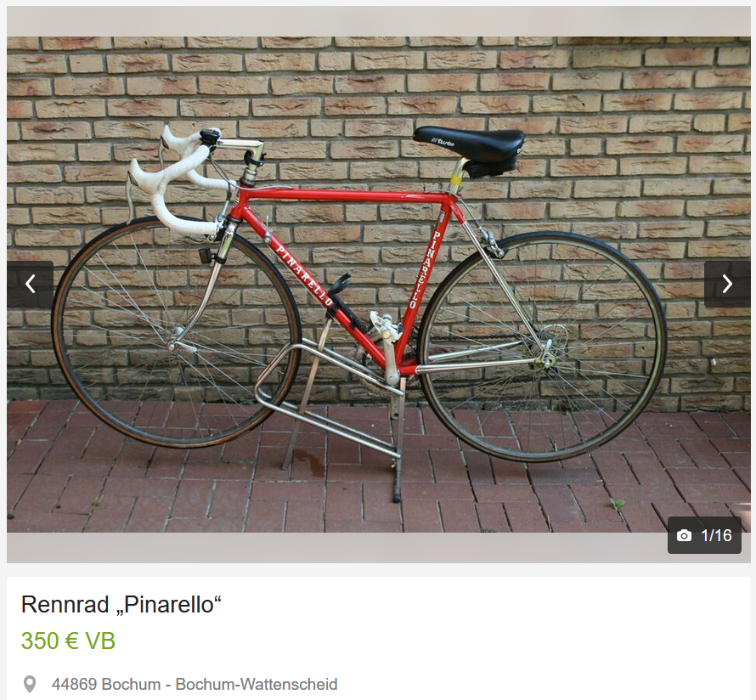Click the red top tube of frame

(345, 195)
